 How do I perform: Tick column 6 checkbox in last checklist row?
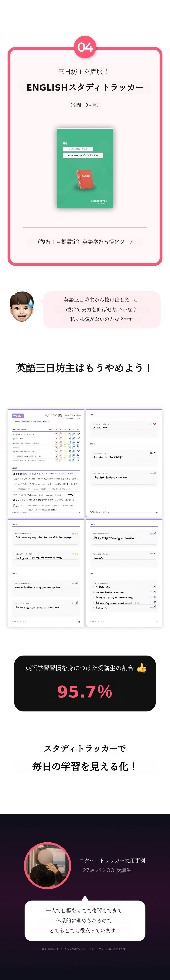78,459
